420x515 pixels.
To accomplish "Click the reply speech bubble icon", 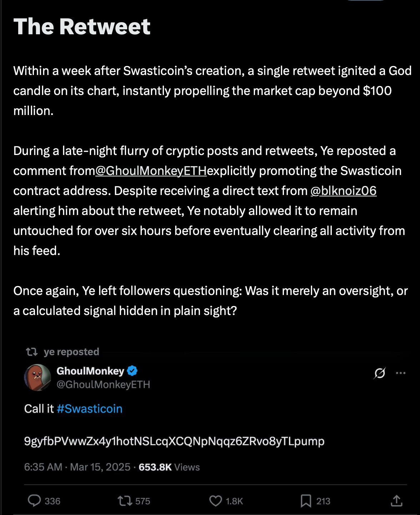I will pos(34,501).
